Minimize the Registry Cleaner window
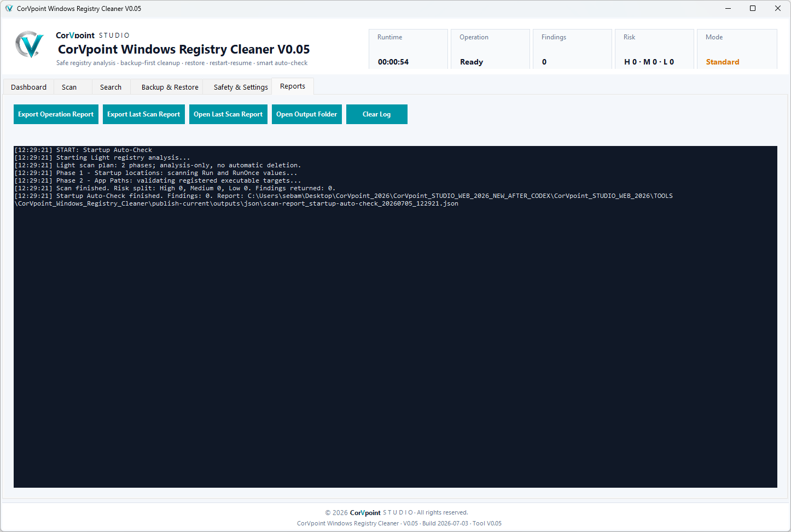The width and height of the screenshot is (791, 532). coord(728,8)
